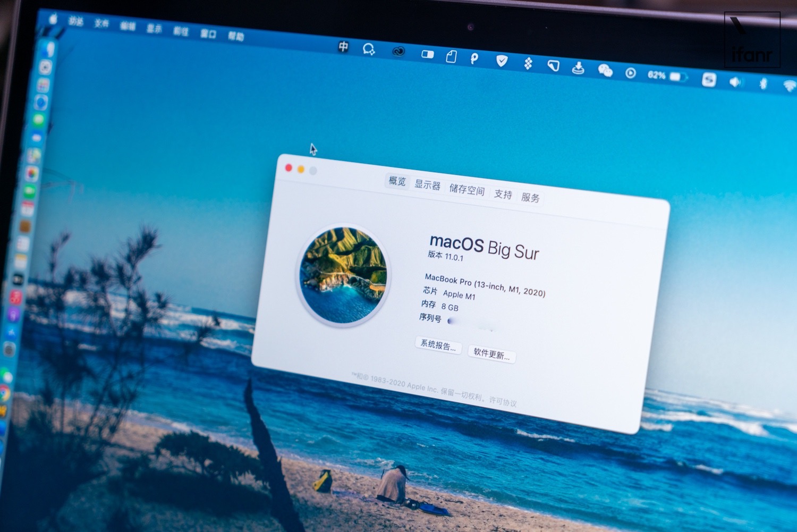Click the macOS Big Sur artwork
This screenshot has width=797, height=532.
(344, 275)
